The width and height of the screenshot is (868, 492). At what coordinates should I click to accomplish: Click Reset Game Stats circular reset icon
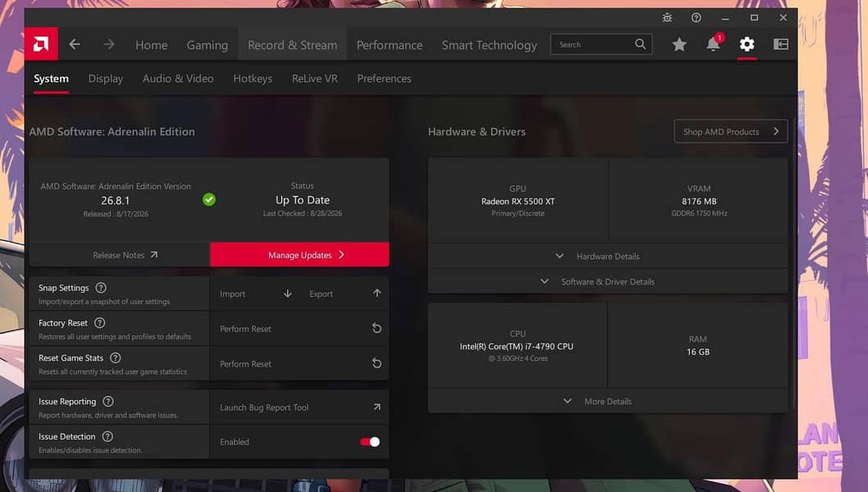(377, 363)
